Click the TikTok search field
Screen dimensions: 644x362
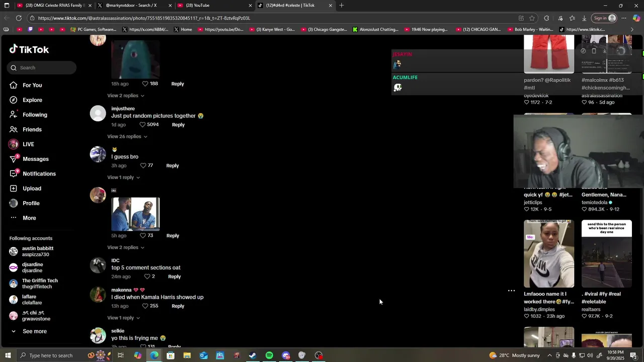coord(42,67)
